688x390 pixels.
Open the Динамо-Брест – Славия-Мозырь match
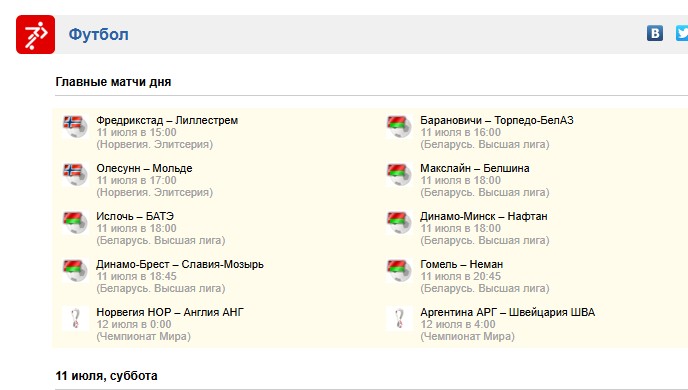coord(180,264)
